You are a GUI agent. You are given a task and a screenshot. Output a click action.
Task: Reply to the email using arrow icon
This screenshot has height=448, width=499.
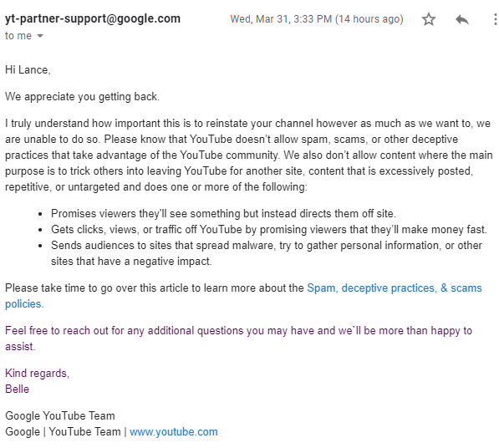coord(462,19)
